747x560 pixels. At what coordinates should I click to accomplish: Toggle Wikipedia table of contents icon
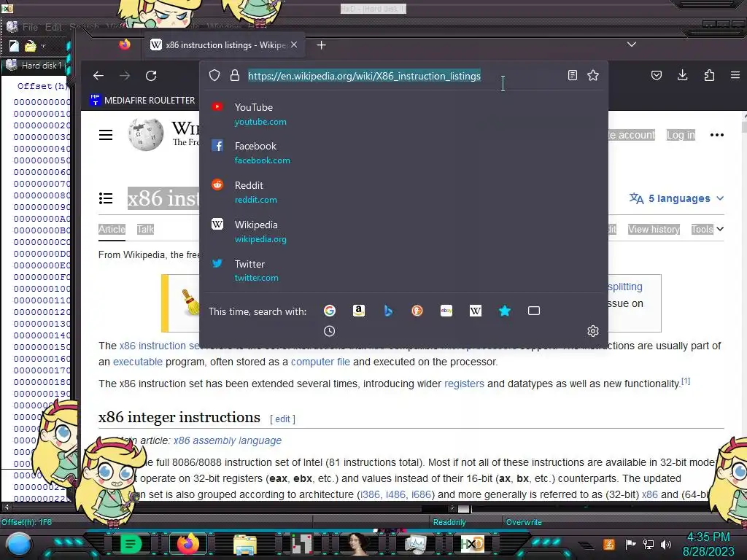tap(106, 198)
